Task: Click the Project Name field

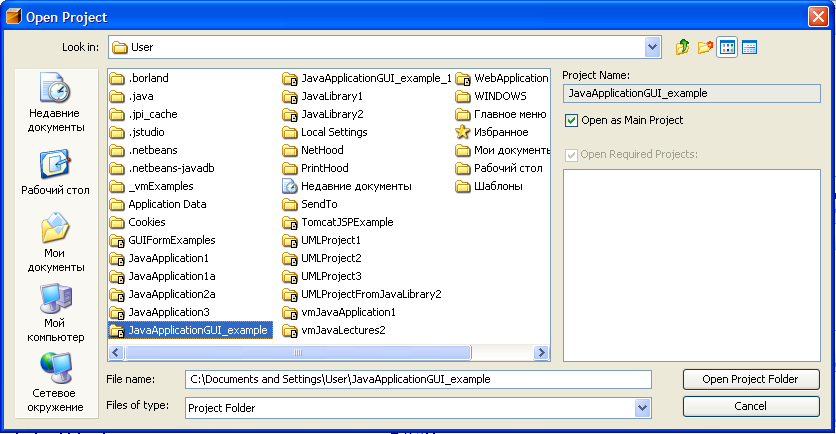Action: (x=692, y=93)
